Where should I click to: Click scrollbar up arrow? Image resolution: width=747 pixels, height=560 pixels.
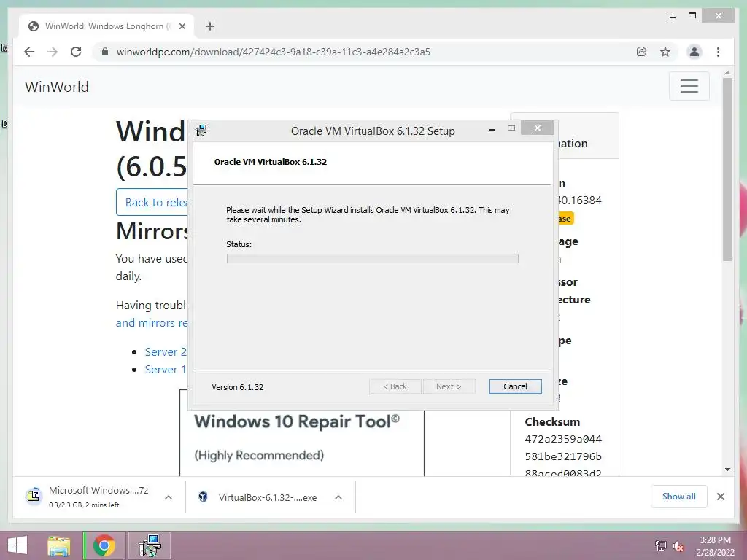[x=727, y=73]
